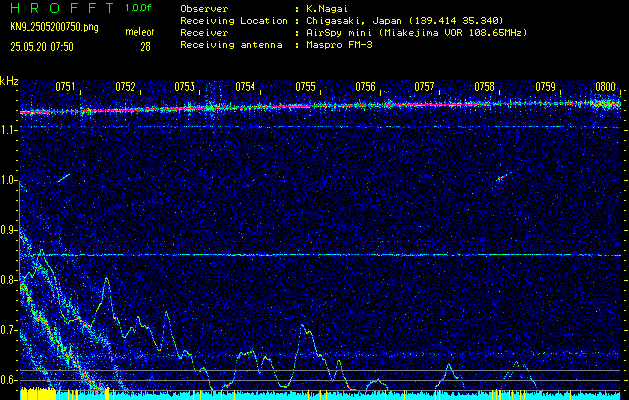Click the meteor count value 28
Image resolution: width=629 pixels, height=400 pixels.
point(145,47)
